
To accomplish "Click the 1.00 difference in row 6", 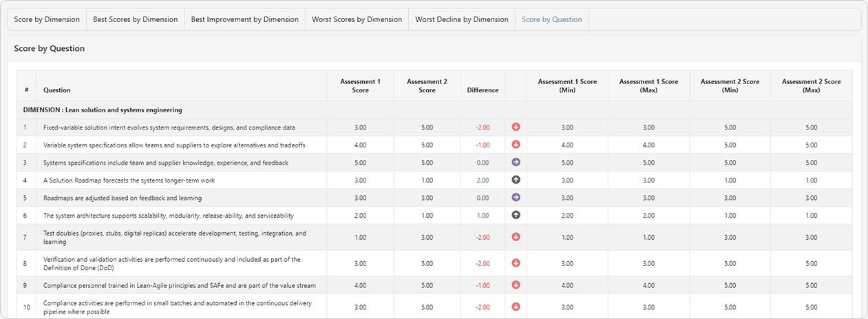I will coord(483,216).
